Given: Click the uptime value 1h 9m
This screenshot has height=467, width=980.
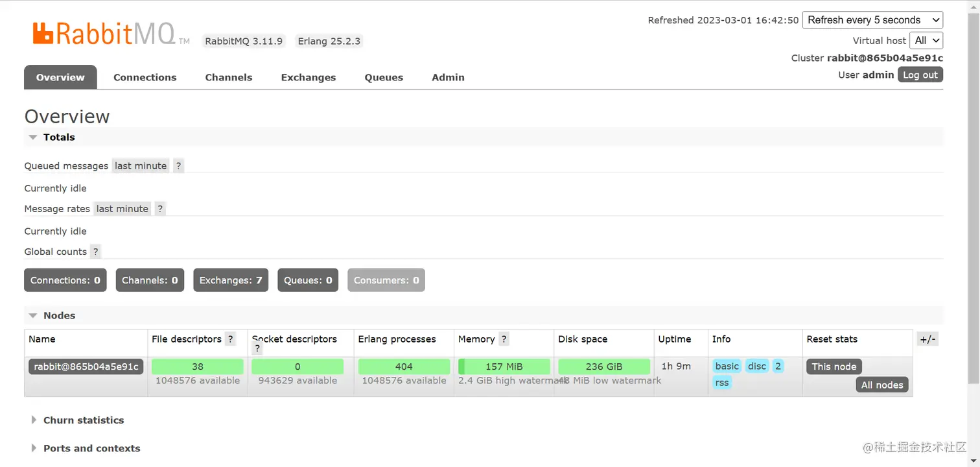Looking at the screenshot, I should (676, 366).
